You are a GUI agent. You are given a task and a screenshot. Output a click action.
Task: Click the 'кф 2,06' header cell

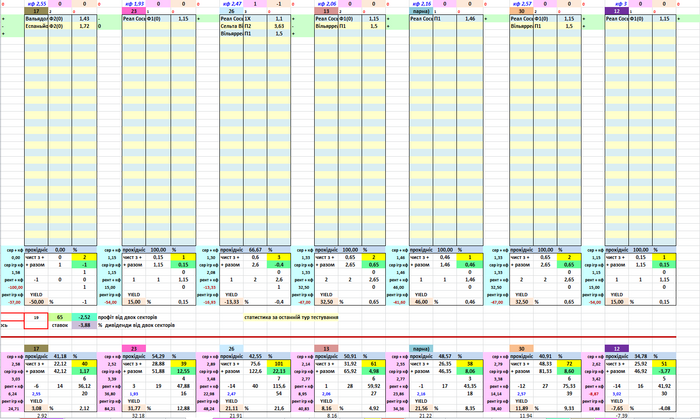coord(326,4)
